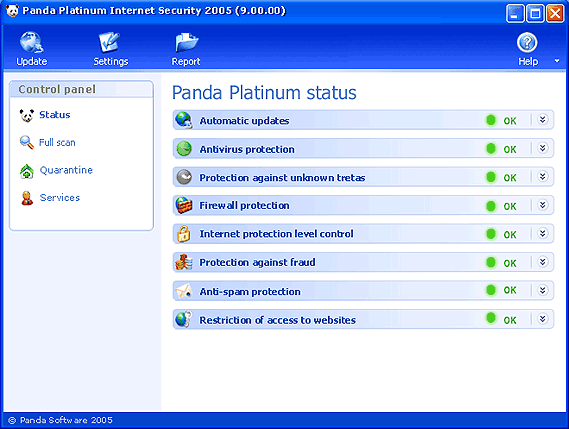
Task: Click the Full scan magnifier icon
Action: (x=27, y=143)
